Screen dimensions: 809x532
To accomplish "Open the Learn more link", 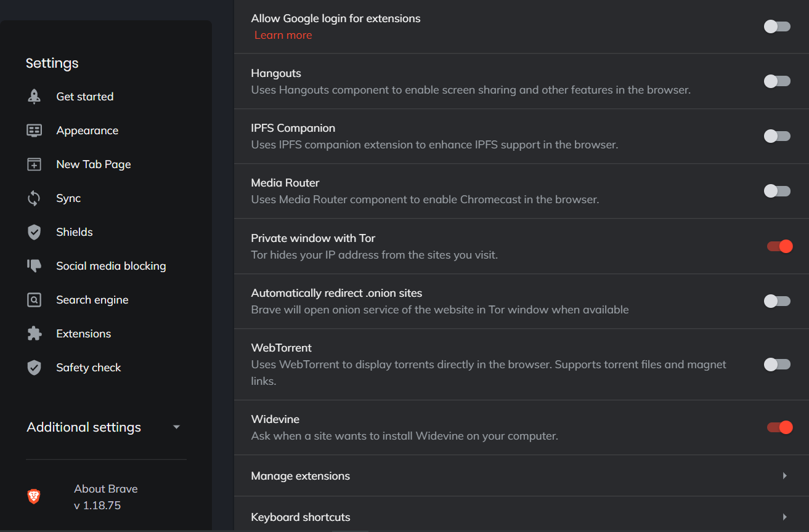I will tap(283, 35).
